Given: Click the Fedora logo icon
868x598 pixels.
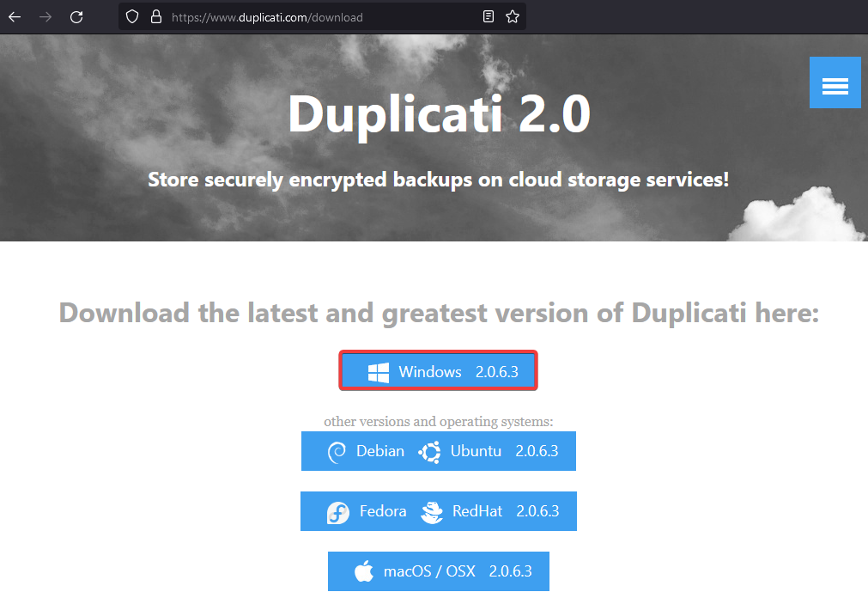Looking at the screenshot, I should [x=337, y=512].
